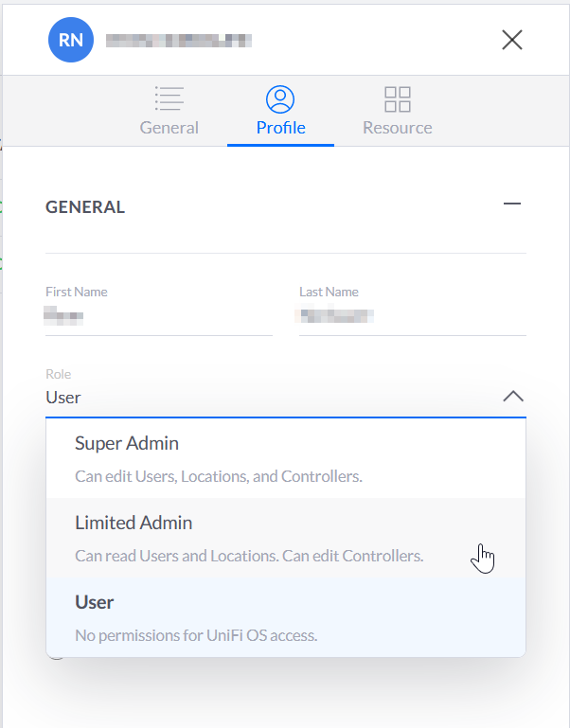The width and height of the screenshot is (570, 728).
Task: Switch to the General tab label
Action: [169, 128]
